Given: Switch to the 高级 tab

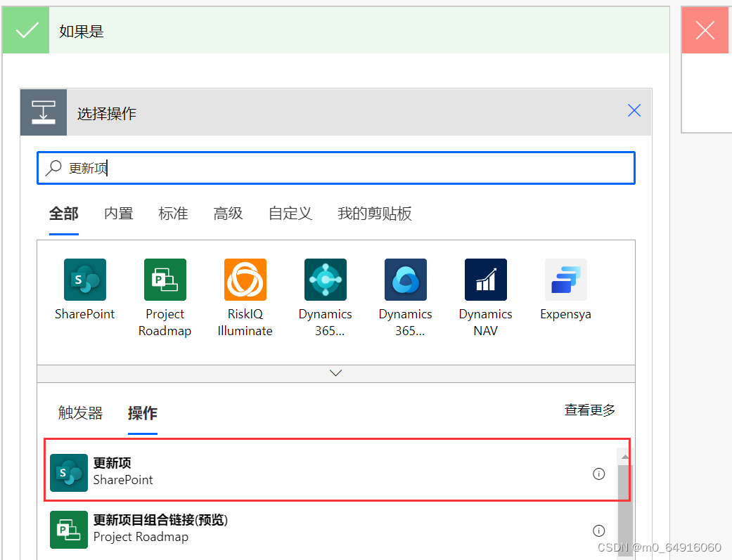Looking at the screenshot, I should [228, 214].
